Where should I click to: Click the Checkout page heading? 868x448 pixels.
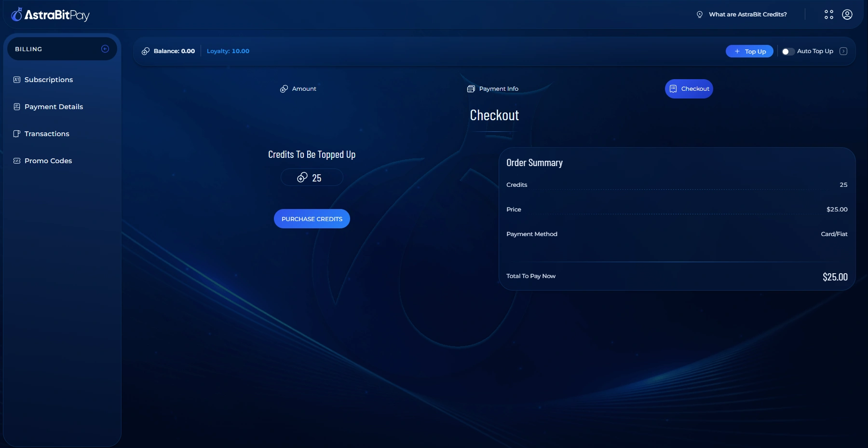coord(494,115)
